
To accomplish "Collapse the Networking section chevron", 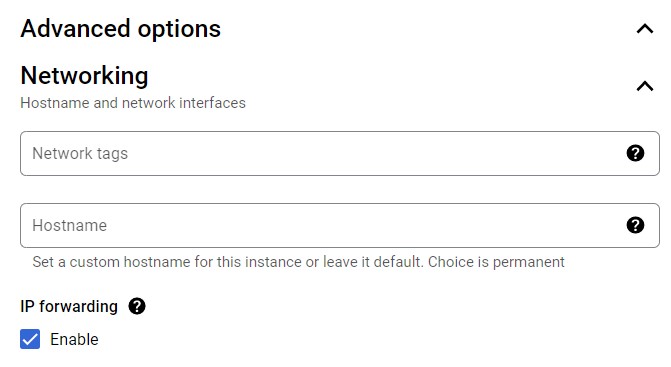I will tap(644, 86).
